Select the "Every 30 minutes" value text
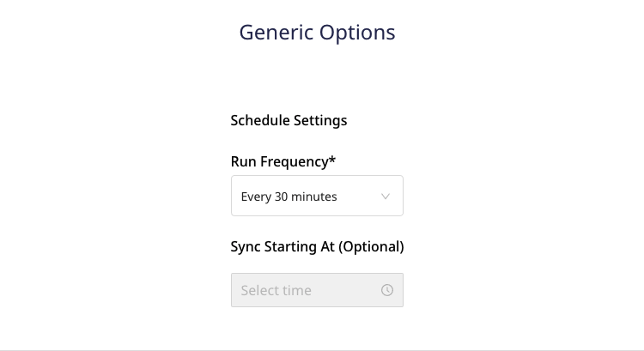This screenshot has width=644, height=351. tap(289, 197)
